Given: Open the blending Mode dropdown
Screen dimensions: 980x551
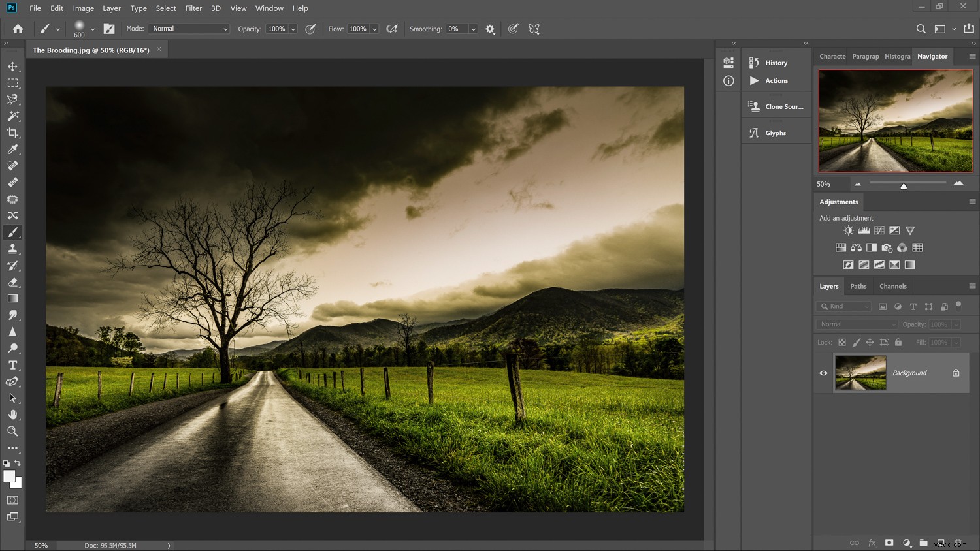Looking at the screenshot, I should coord(188,29).
